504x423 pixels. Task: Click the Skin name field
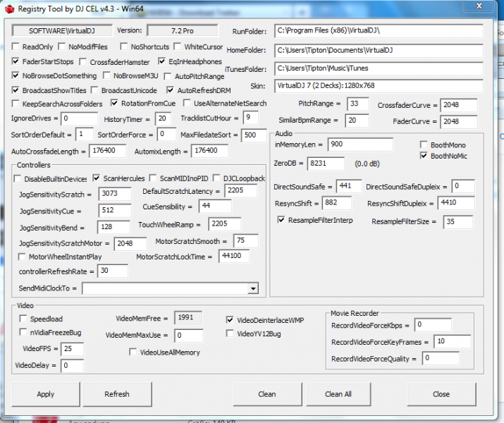pyautogui.click(x=379, y=86)
